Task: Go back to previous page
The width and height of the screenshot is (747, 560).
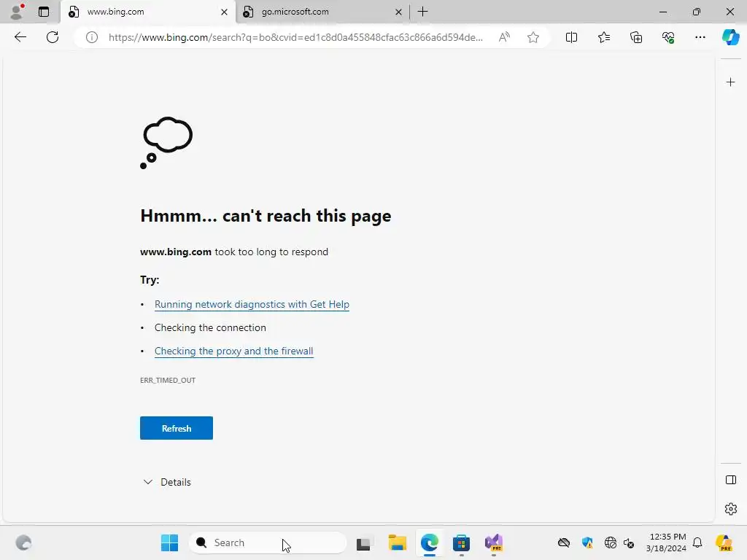Action: [x=20, y=37]
